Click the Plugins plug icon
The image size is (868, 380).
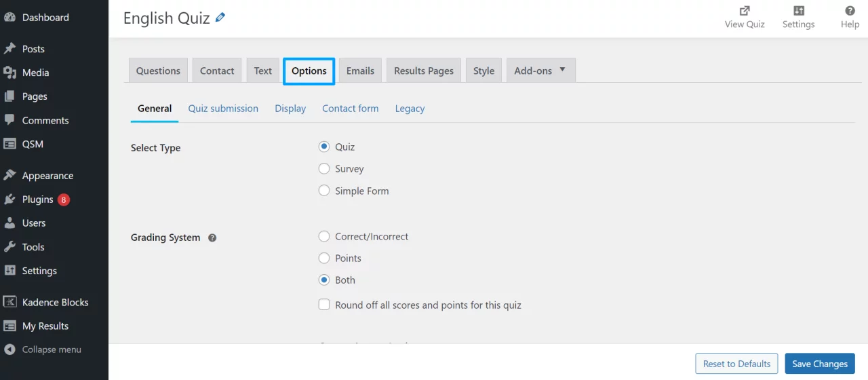[10, 199]
